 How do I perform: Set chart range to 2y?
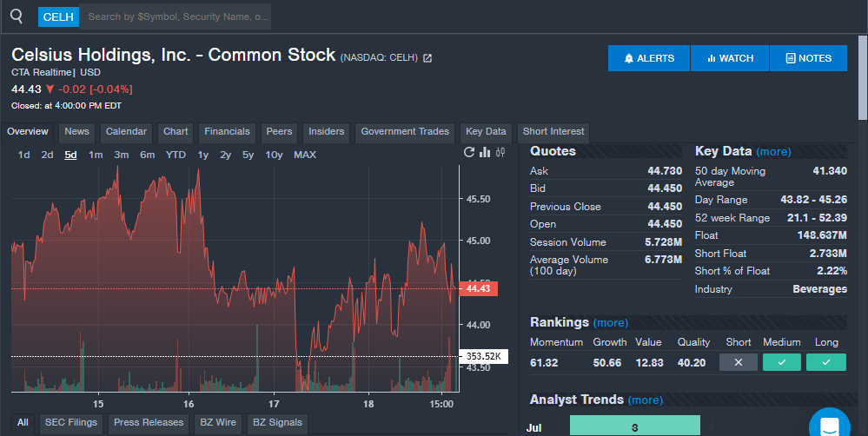tap(225, 155)
